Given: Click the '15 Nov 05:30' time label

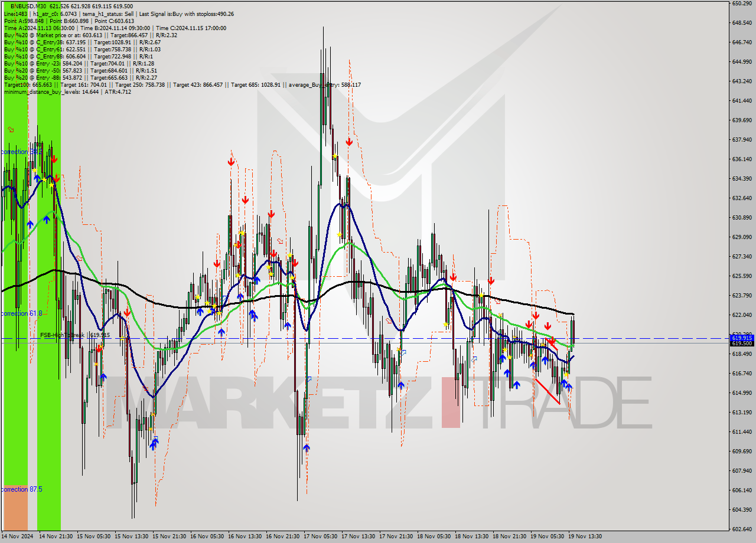Looking at the screenshot, I should pyautogui.click(x=94, y=537).
